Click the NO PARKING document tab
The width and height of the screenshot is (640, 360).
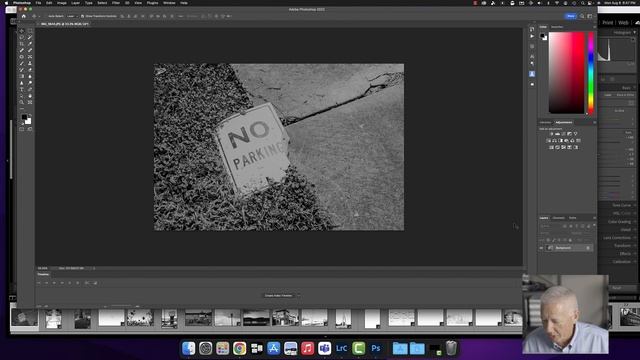click(64, 24)
